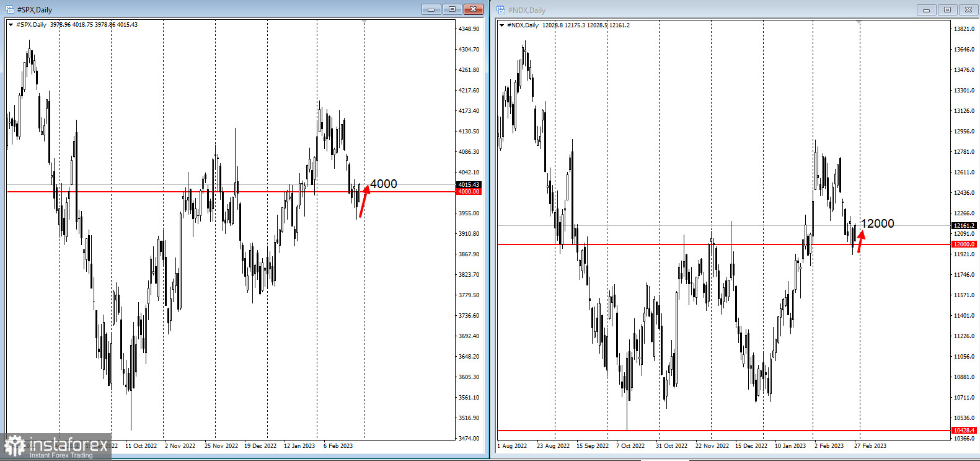This screenshot has width=980, height=461.
Task: Click the '1 Aug 2022' date on NDX time axis
Action: [512, 446]
